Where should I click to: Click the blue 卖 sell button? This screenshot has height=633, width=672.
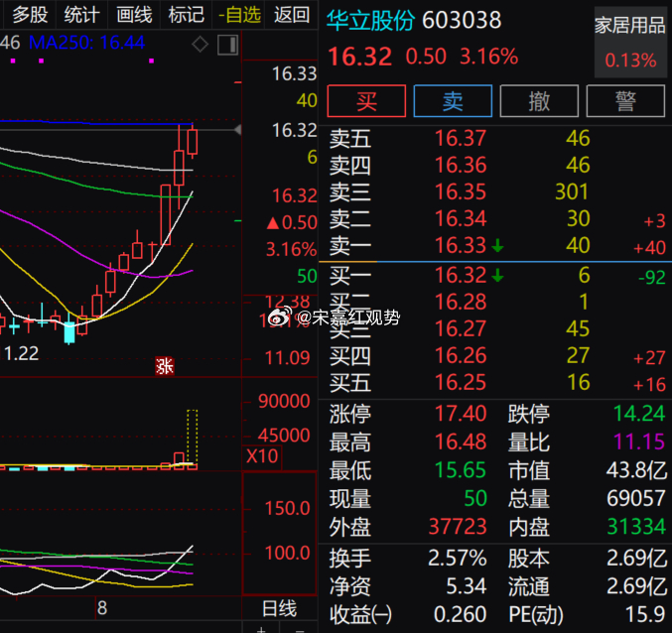click(453, 101)
